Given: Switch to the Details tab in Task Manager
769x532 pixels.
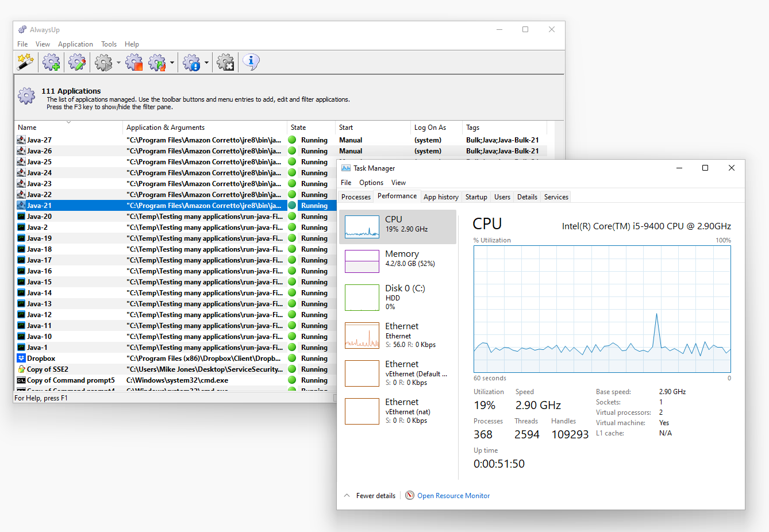Looking at the screenshot, I should 527,197.
